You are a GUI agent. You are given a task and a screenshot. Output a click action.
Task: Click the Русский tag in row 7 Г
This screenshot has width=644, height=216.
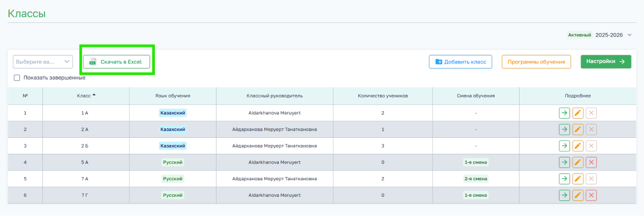[x=173, y=195]
